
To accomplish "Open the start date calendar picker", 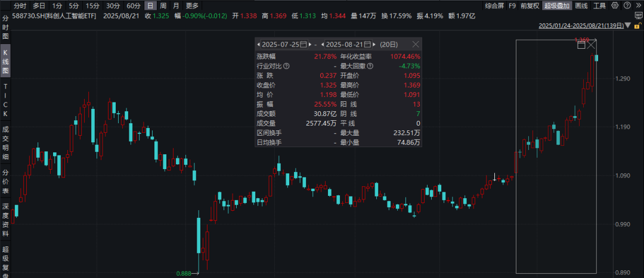I will [303, 45].
